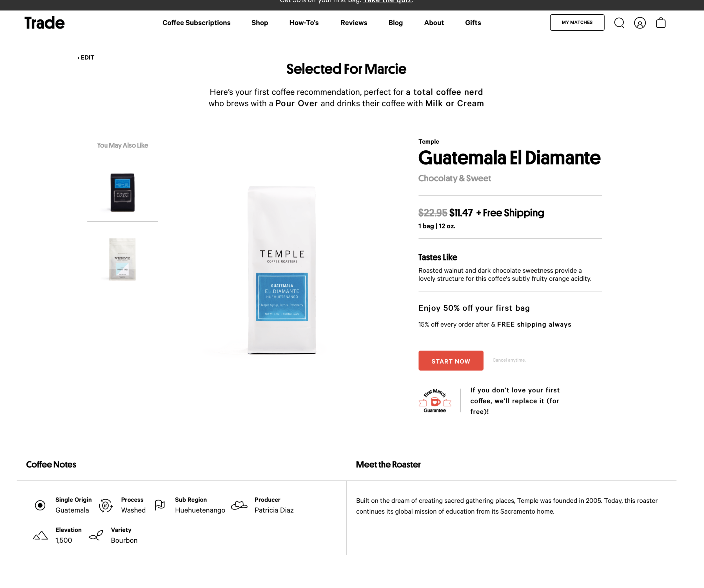Select the Verve coffee thumbnail
Viewport: 704px width, 588px height.
click(122, 258)
